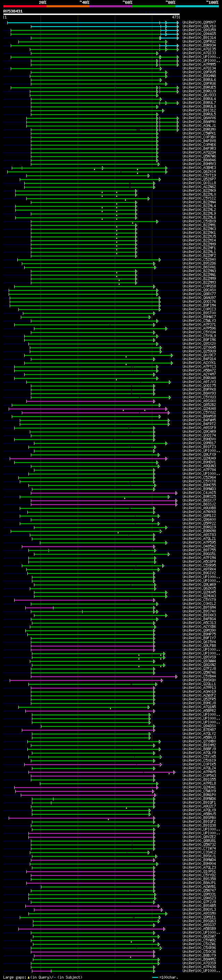
Task: Click the query end position 473
Action: click(175, 17)
